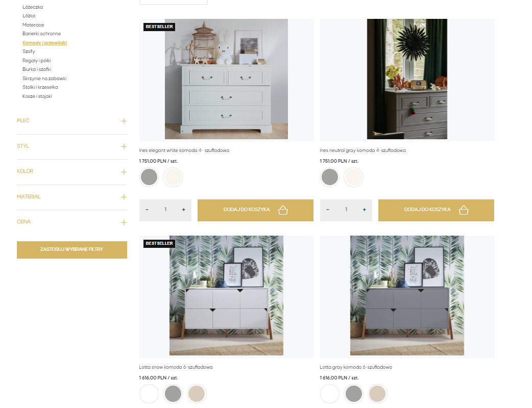This screenshot has height=408, width=532.
Task: Increase quantity for Ines elegant white komoda
Action: point(183,210)
